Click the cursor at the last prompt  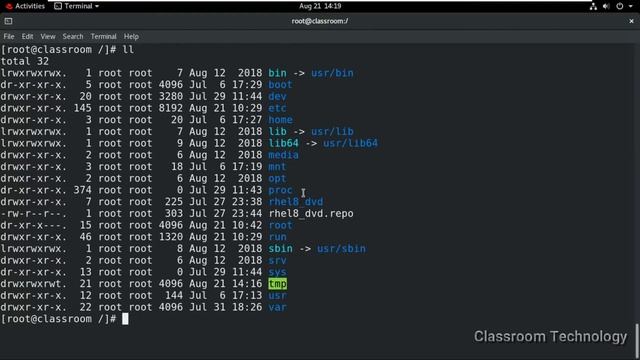point(125,319)
